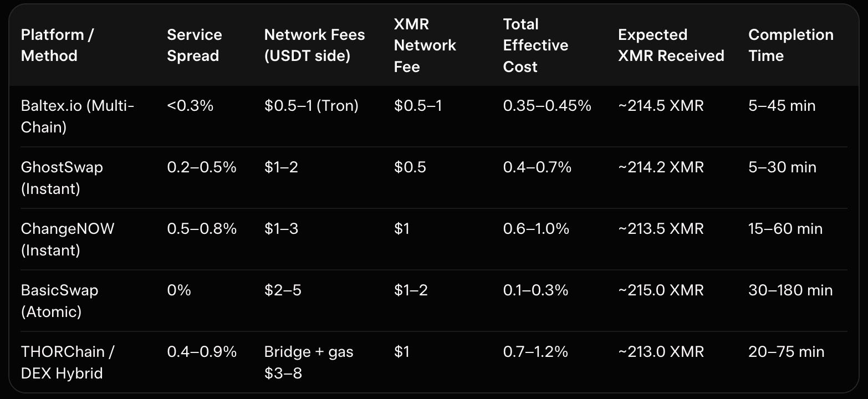This screenshot has width=868, height=399.
Task: Click the "Network Fees (USDT side)" header
Action: (314, 45)
